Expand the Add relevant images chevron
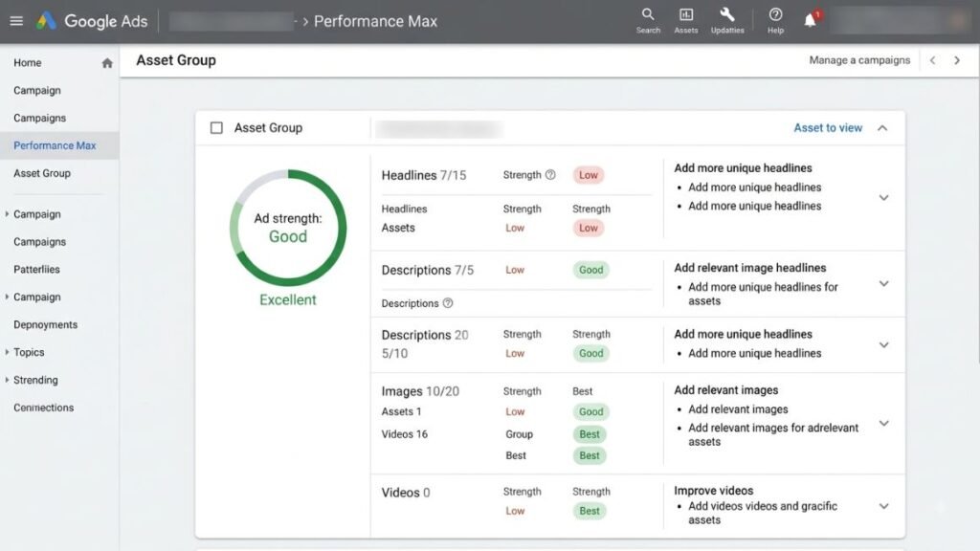The image size is (980, 551). point(883,424)
